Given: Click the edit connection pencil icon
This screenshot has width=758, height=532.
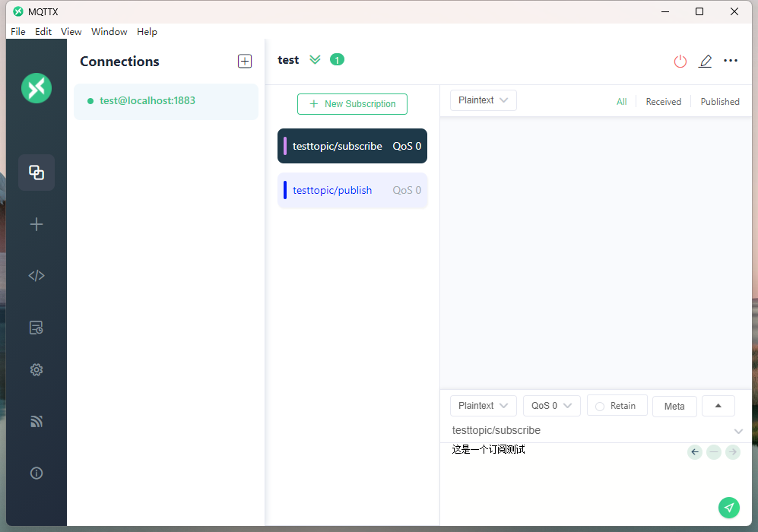Looking at the screenshot, I should point(706,62).
